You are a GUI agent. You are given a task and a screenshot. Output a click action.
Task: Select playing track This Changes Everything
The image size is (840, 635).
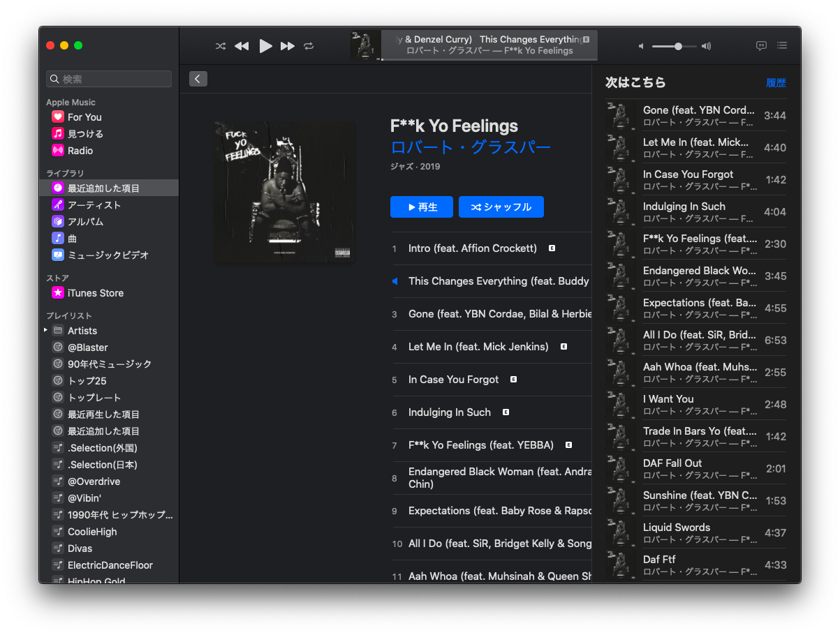pyautogui.click(x=492, y=281)
